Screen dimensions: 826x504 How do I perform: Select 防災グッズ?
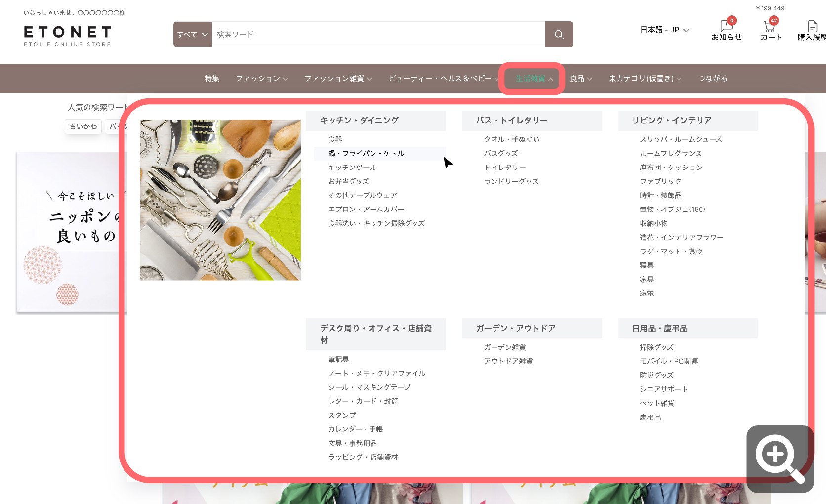(x=657, y=375)
